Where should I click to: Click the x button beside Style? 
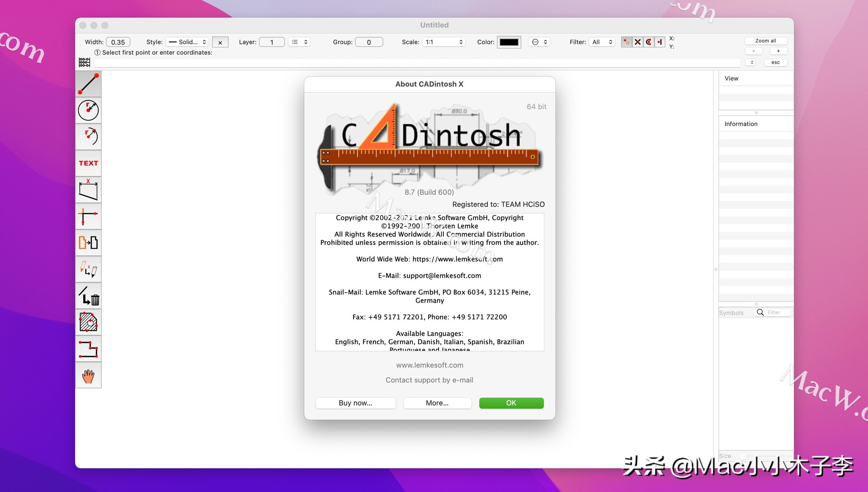pos(220,42)
